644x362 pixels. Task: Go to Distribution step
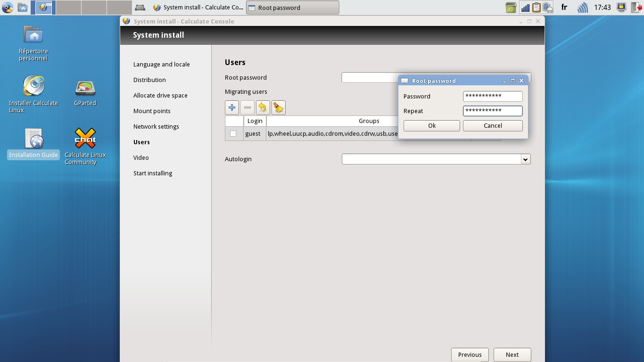[x=149, y=80]
